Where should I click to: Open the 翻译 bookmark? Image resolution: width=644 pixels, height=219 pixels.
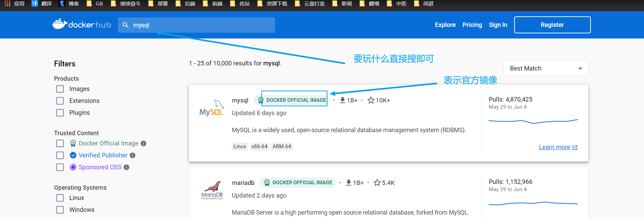[42, 4]
